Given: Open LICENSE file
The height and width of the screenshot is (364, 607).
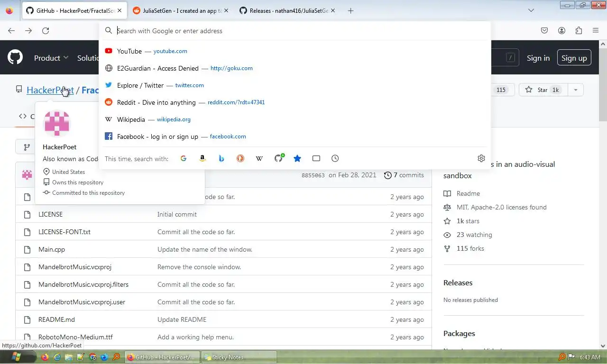Looking at the screenshot, I should pyautogui.click(x=50, y=214).
